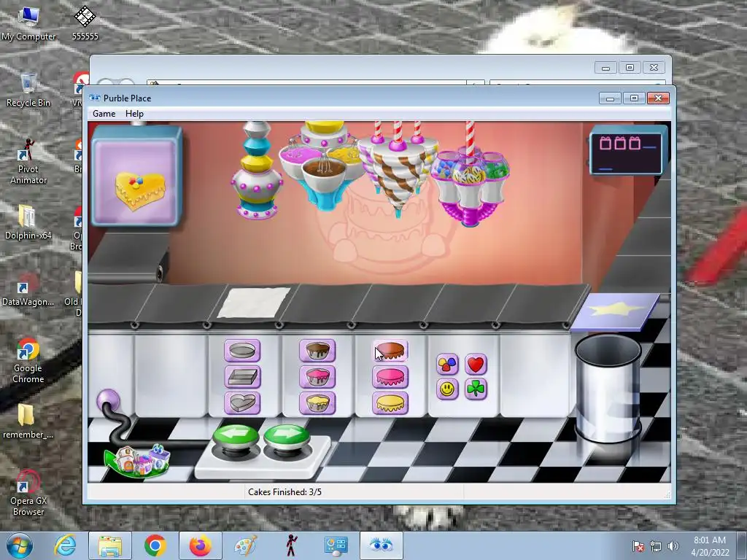The height and width of the screenshot is (560, 747).
Task: Move conveyor belt left with green arrow button
Action: tap(236, 437)
